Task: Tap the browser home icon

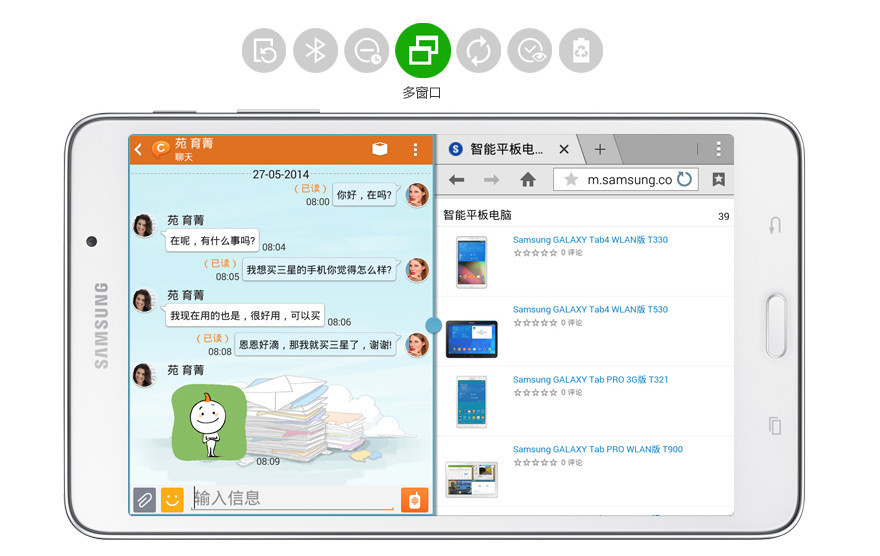Action: (528, 180)
